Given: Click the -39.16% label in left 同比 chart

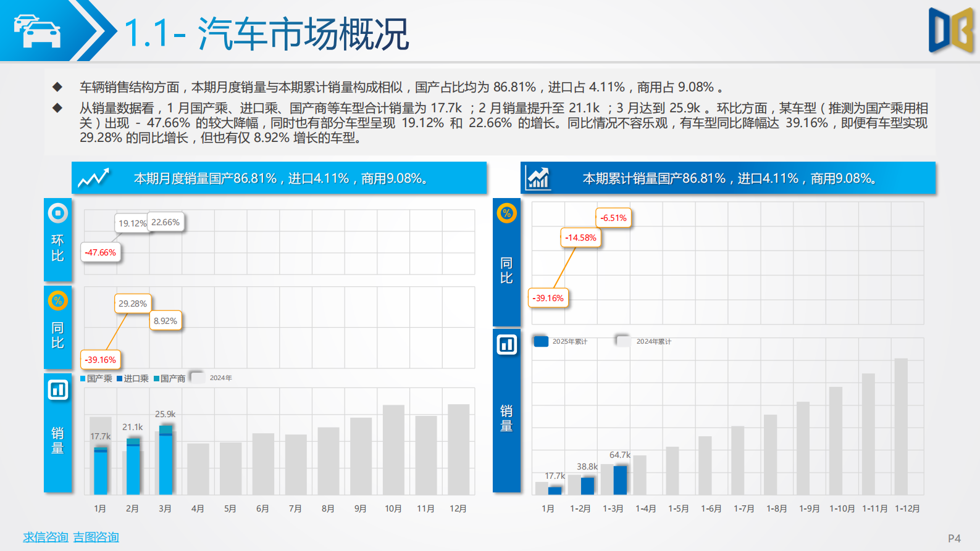Looking at the screenshot, I should point(101,360).
